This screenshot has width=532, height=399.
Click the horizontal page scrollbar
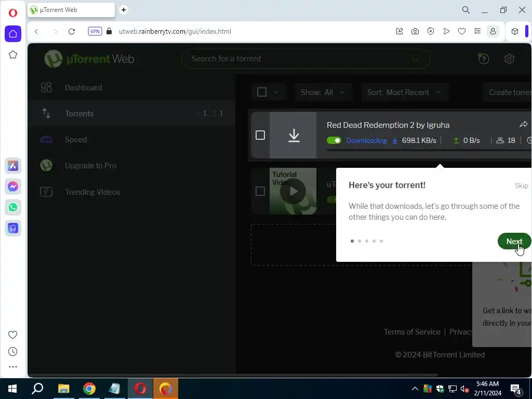coord(233,375)
